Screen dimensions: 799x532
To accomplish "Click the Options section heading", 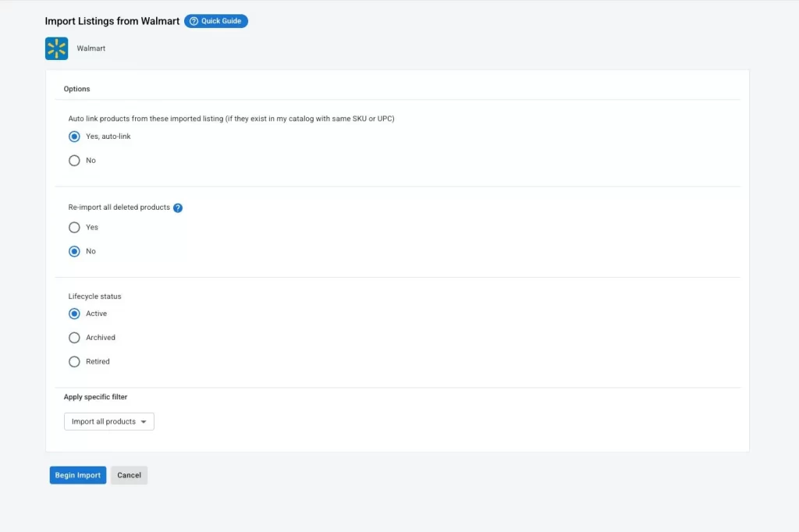I will (77, 89).
